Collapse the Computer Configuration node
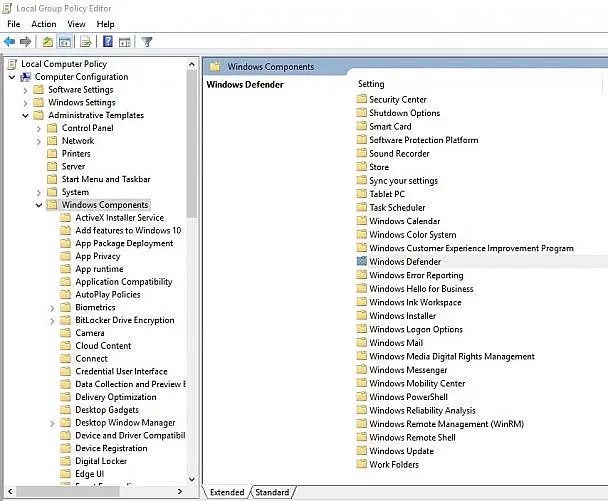 point(12,77)
